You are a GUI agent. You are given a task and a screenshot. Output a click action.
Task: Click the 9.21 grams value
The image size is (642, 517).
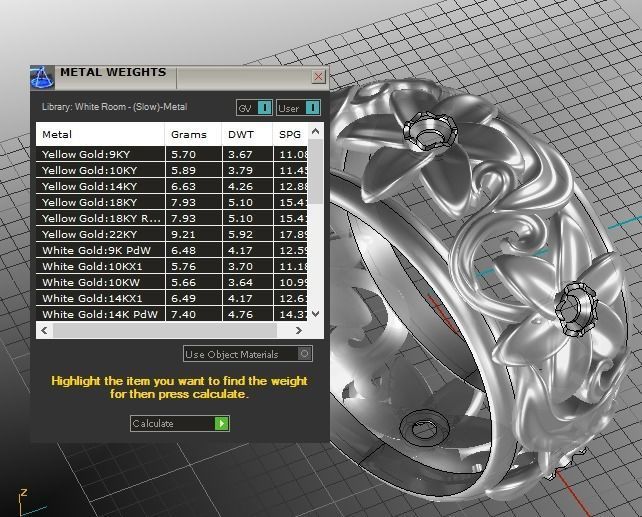183,234
